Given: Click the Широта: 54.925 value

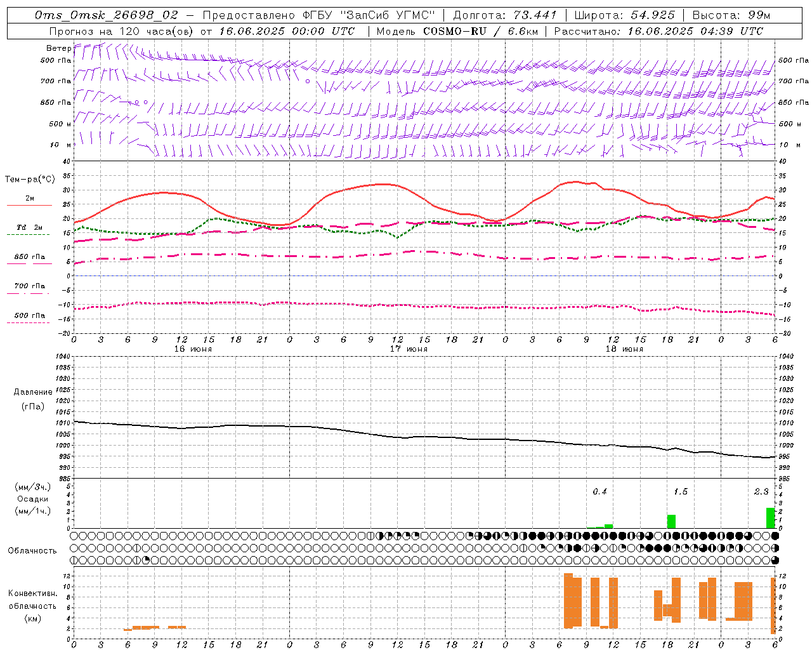Looking at the screenshot, I should pyautogui.click(x=624, y=15).
